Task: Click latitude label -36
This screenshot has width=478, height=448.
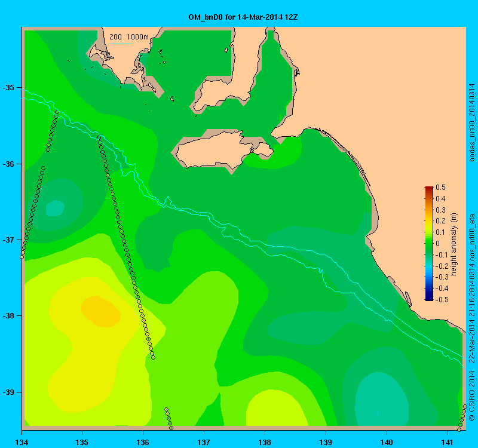Action: tap(8, 164)
